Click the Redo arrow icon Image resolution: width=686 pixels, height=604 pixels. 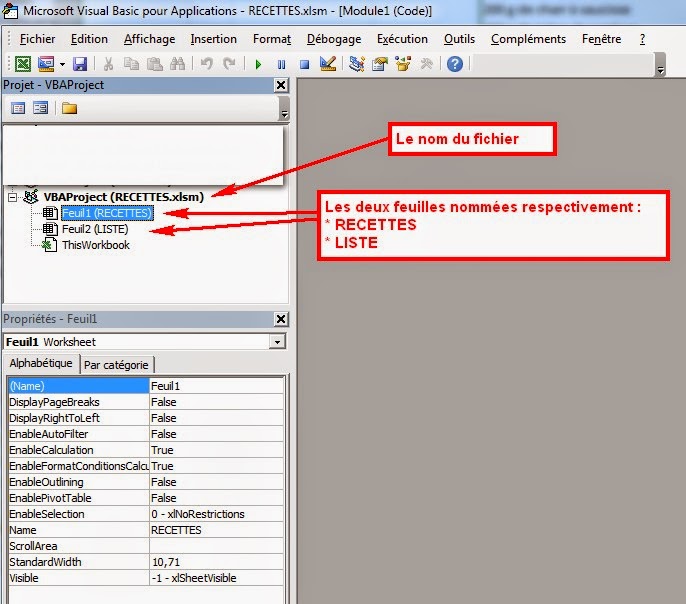229,64
